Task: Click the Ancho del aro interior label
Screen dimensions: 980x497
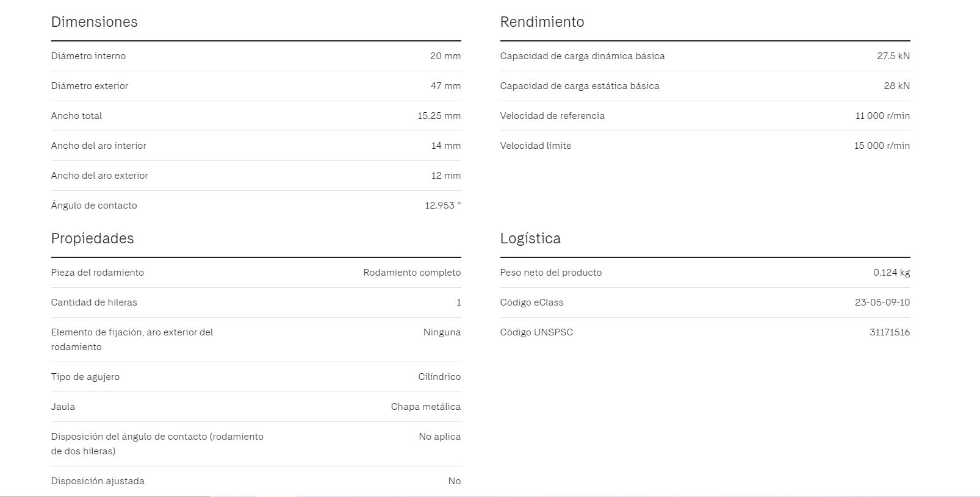Action: pyautogui.click(x=99, y=146)
